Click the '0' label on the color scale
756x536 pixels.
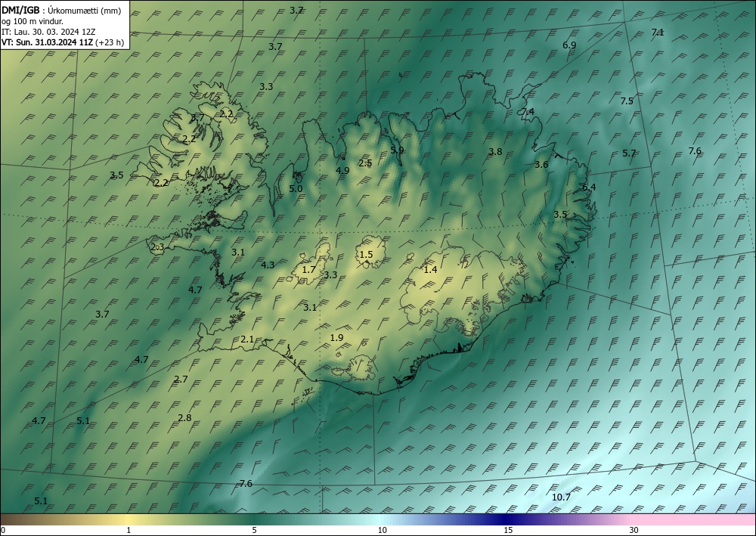(3, 531)
